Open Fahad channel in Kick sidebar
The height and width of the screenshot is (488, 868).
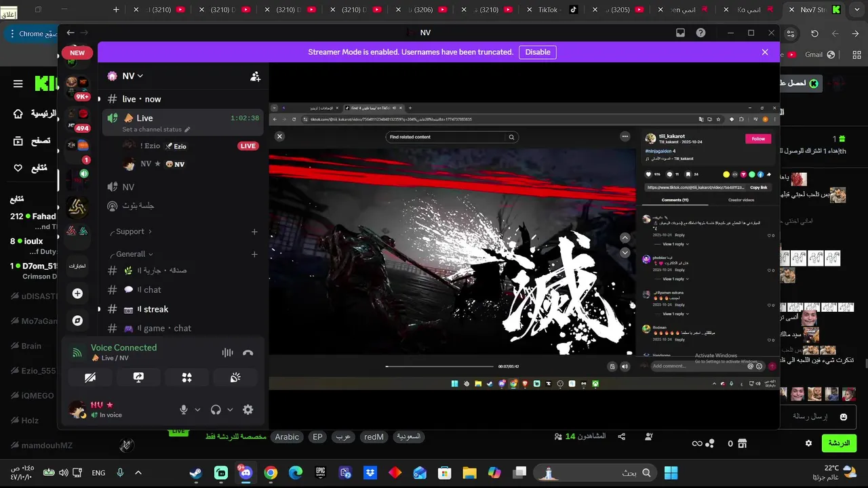(34, 221)
